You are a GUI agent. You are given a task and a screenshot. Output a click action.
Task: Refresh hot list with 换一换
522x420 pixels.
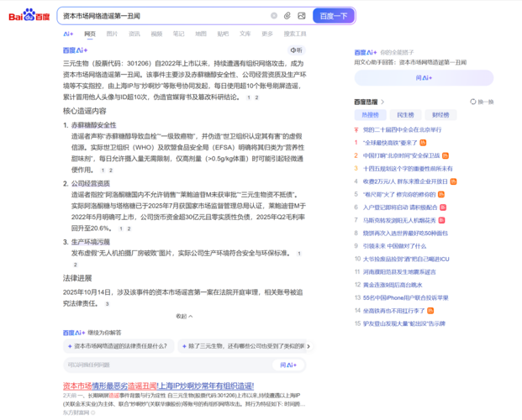coord(482,102)
